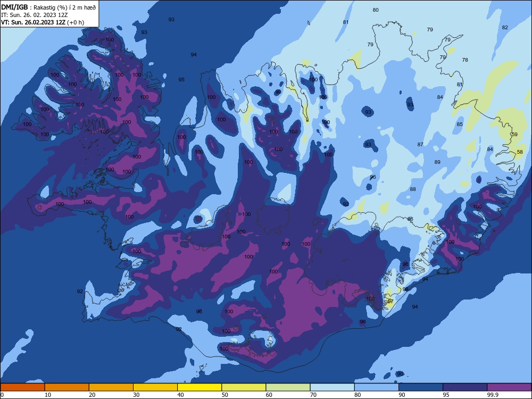Screen dimensions: 532x399
Task: Click the '10' label under the color bar
Action: point(48,395)
